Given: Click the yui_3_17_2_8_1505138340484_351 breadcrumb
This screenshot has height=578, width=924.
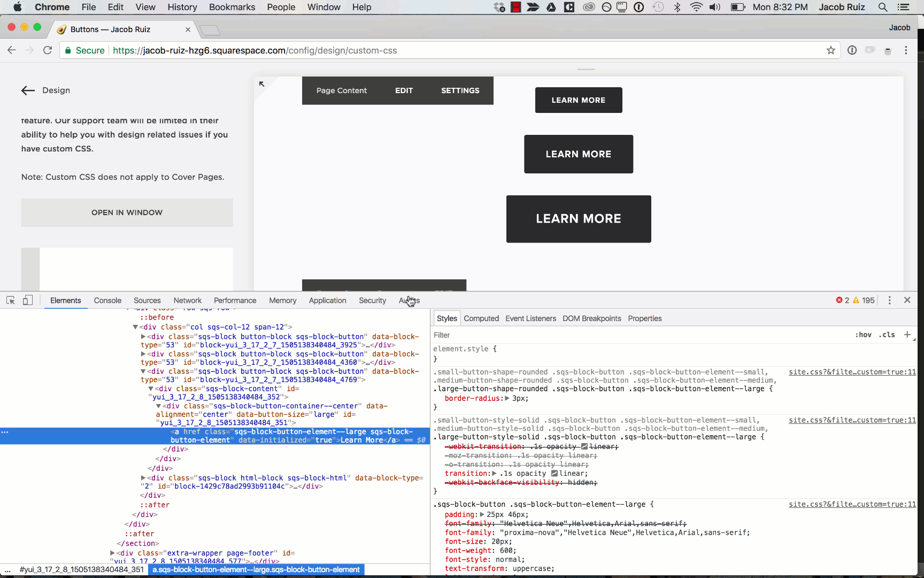Looking at the screenshot, I should [x=82, y=569].
